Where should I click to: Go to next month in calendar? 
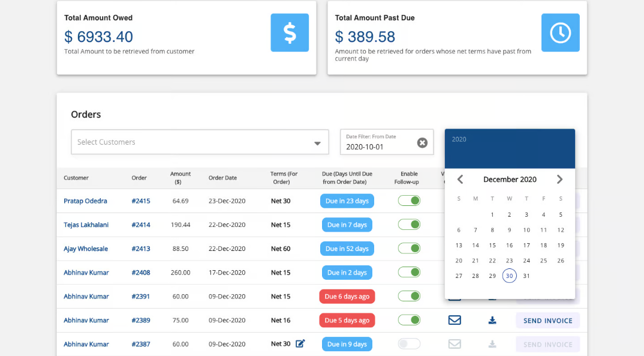pos(559,180)
